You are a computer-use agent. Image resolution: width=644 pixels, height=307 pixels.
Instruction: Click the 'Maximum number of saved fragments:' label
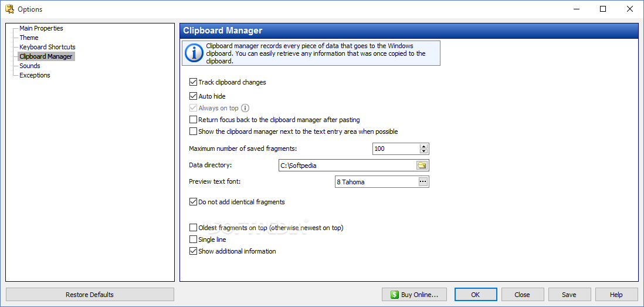pos(243,149)
